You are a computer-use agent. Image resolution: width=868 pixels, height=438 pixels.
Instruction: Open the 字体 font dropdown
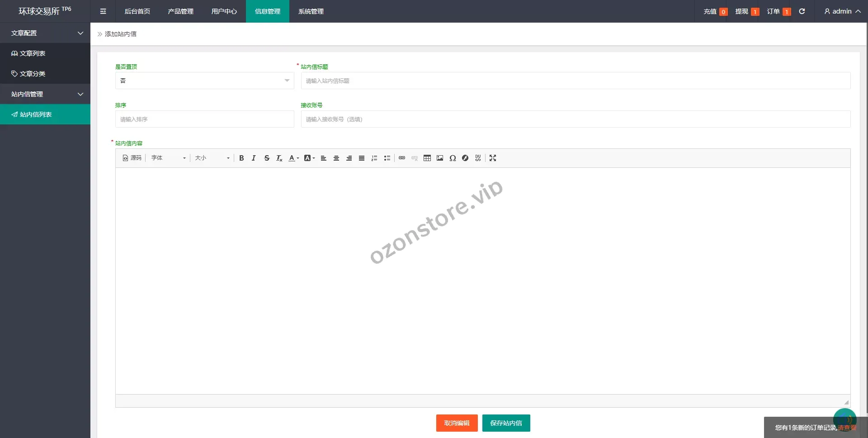(168, 158)
